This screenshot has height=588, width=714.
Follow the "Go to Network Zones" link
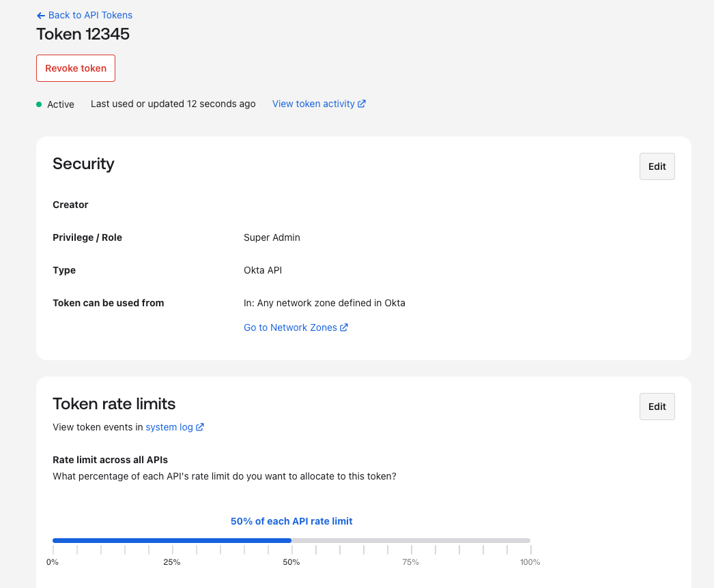[290, 327]
